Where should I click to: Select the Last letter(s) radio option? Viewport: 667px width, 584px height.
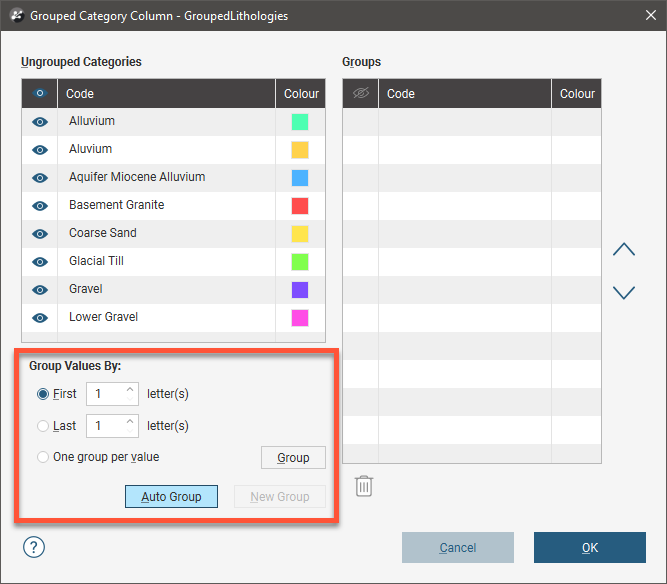[x=43, y=426]
